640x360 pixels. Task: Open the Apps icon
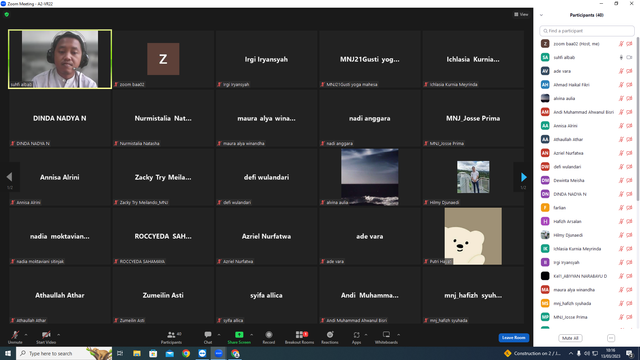pyautogui.click(x=356, y=335)
